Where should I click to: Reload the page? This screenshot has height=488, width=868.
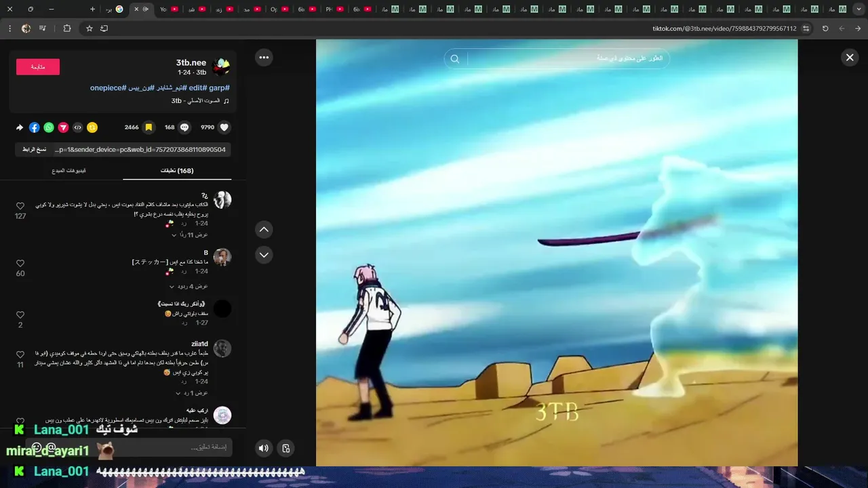tap(825, 28)
